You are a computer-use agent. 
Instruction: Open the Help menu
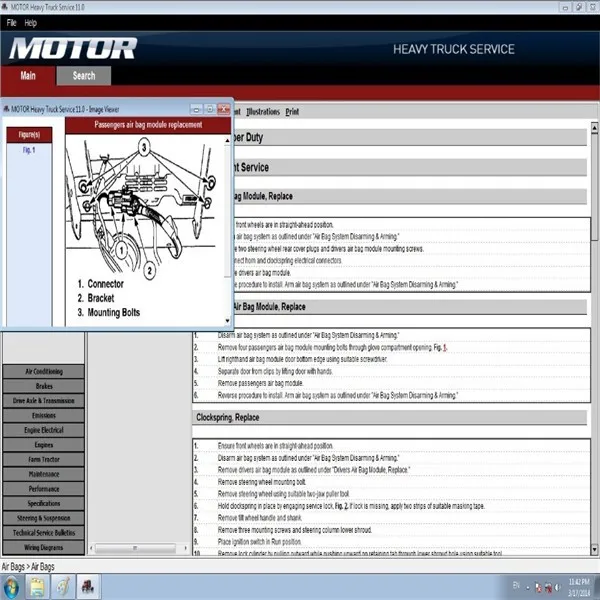pos(31,23)
